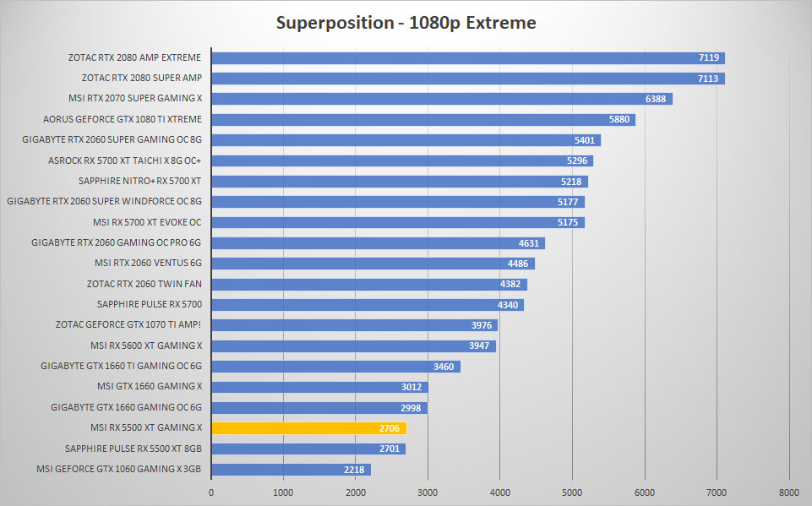
Task: Click the x-axis tick label 5000
Action: 572,492
